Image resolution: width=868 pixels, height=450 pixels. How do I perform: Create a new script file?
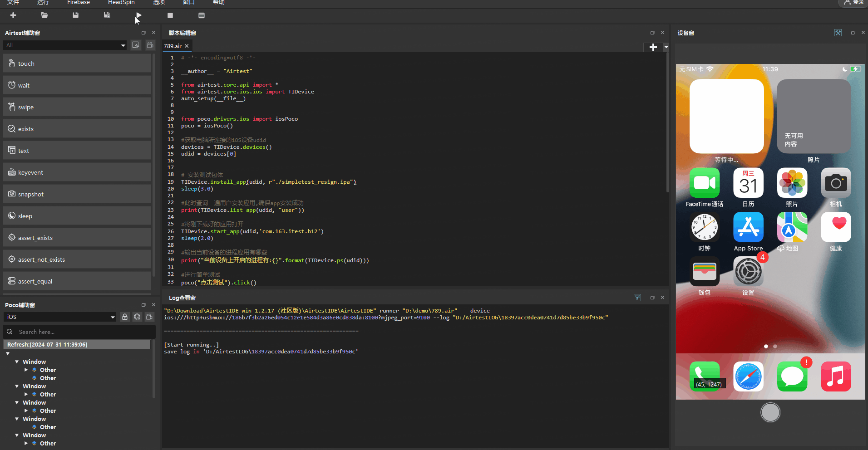[13, 15]
